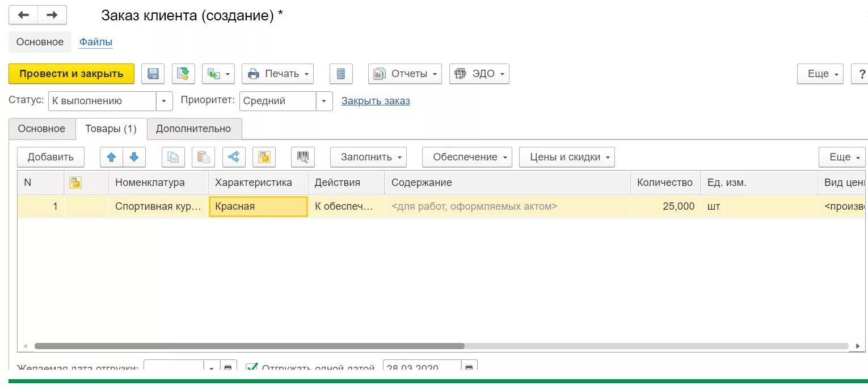Click the Номенклатура column header
868x390 pixels.
pos(158,183)
